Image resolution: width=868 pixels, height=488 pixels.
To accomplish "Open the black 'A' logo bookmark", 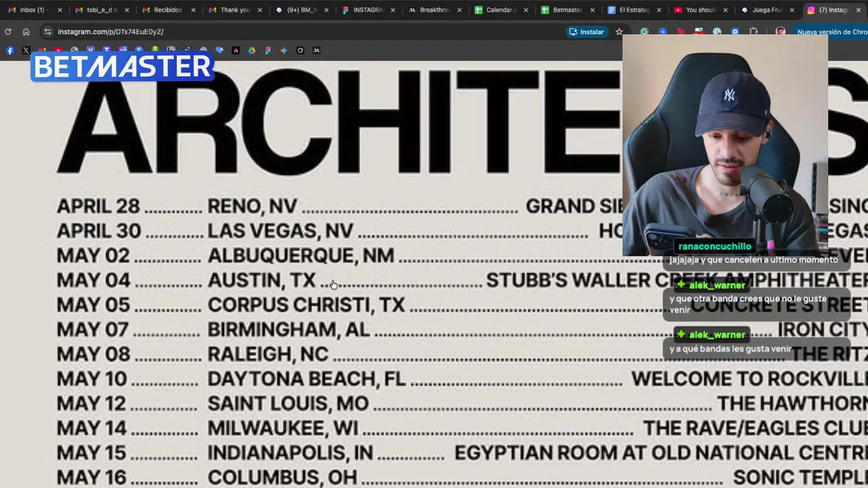I will click(x=235, y=50).
